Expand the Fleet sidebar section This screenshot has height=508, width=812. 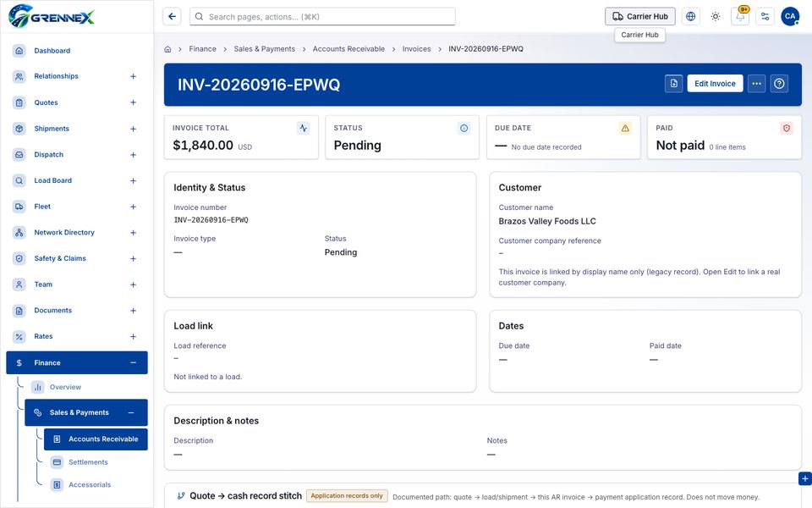[133, 207]
